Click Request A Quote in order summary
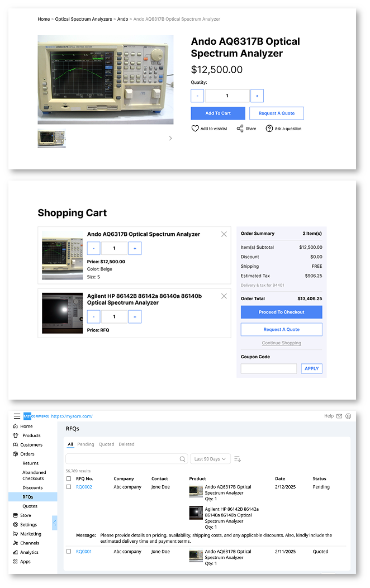Image resolution: width=370 pixels, height=588 pixels. point(282,330)
